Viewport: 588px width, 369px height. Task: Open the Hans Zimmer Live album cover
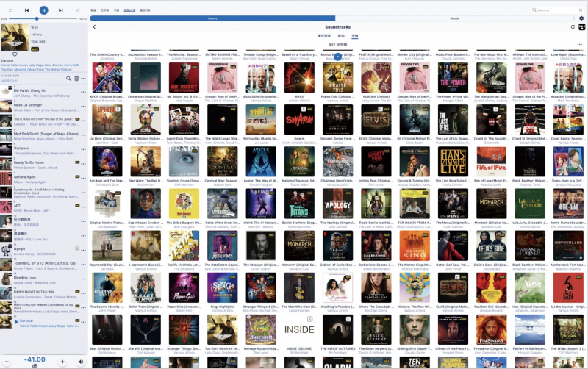pyautogui.click(x=453, y=162)
